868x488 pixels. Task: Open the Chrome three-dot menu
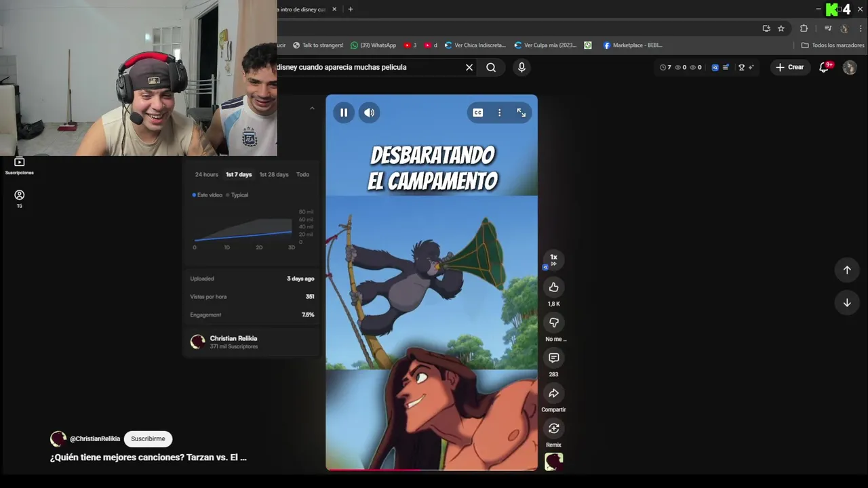860,28
